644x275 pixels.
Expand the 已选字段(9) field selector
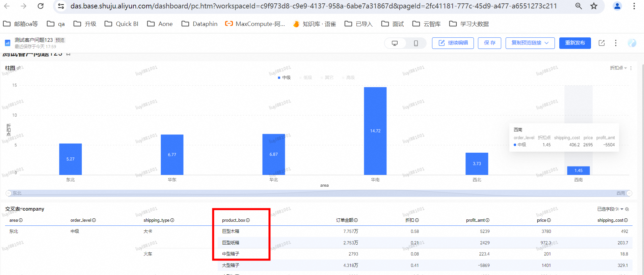point(610,209)
